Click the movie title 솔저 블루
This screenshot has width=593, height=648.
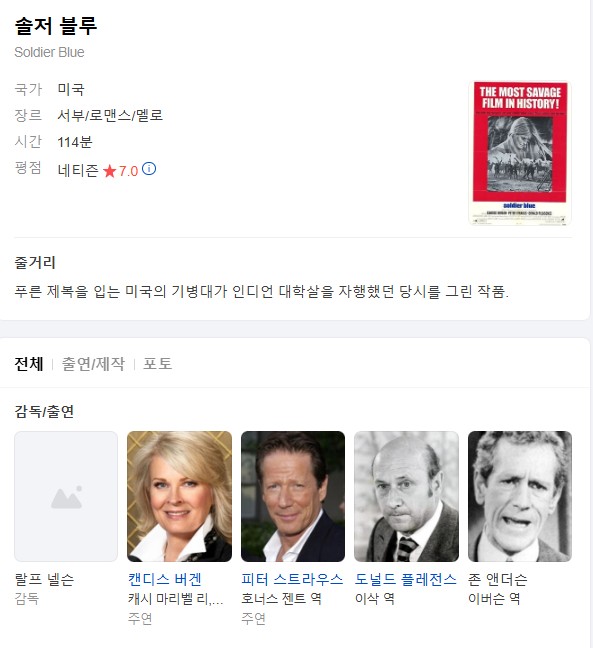pyautogui.click(x=56, y=26)
